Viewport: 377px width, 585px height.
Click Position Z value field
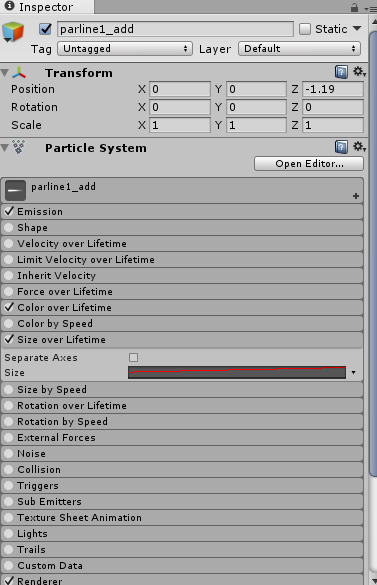coord(333,89)
